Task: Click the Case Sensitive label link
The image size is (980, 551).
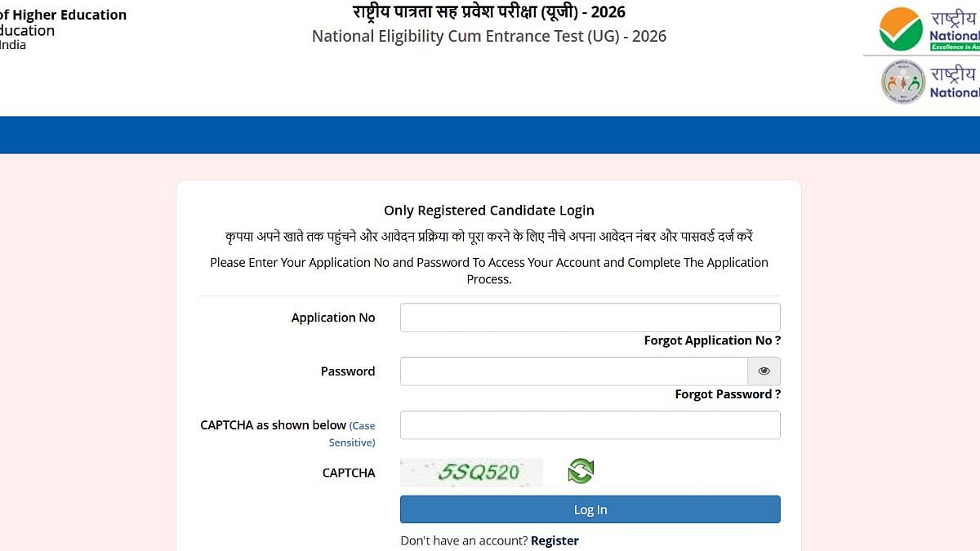Action: click(358, 433)
